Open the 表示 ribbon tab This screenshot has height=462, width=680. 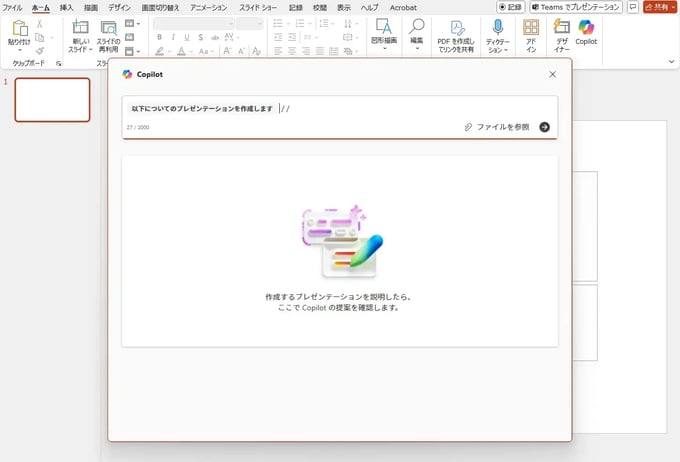pyautogui.click(x=344, y=7)
